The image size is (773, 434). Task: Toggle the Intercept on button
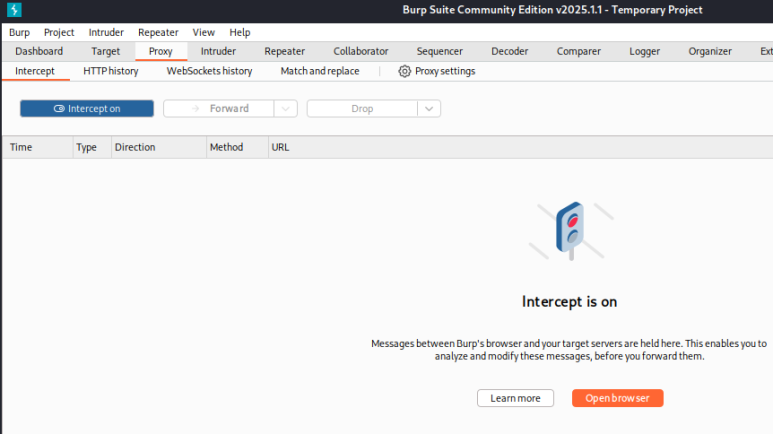point(87,108)
